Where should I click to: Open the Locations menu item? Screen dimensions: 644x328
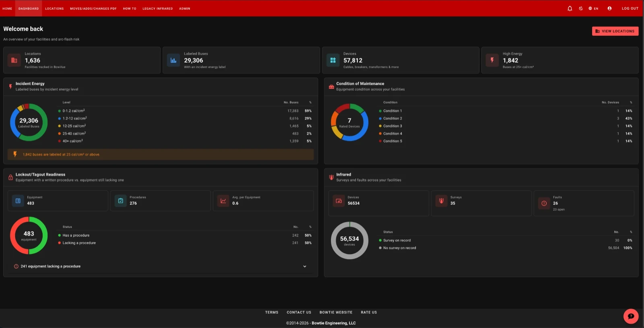tap(54, 8)
